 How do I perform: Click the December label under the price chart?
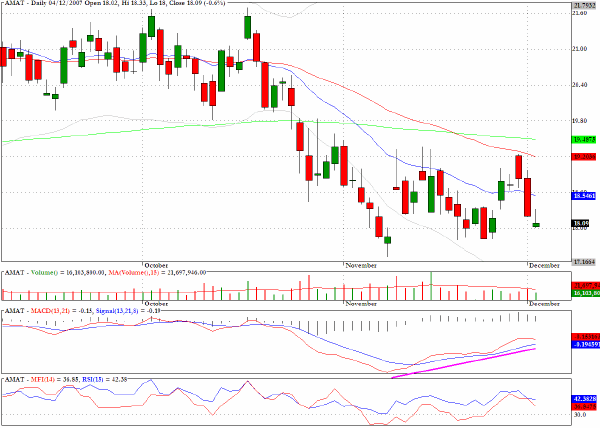[544, 265]
